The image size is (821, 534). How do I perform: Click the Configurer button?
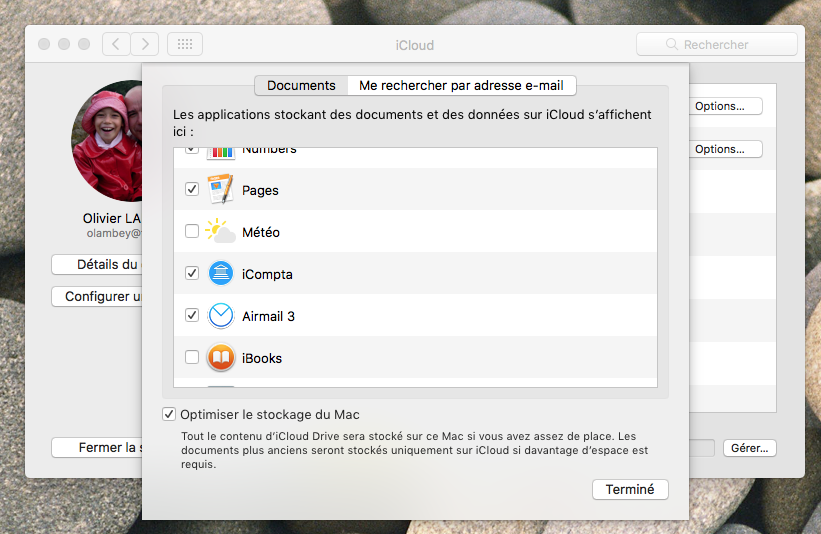[x=97, y=296]
